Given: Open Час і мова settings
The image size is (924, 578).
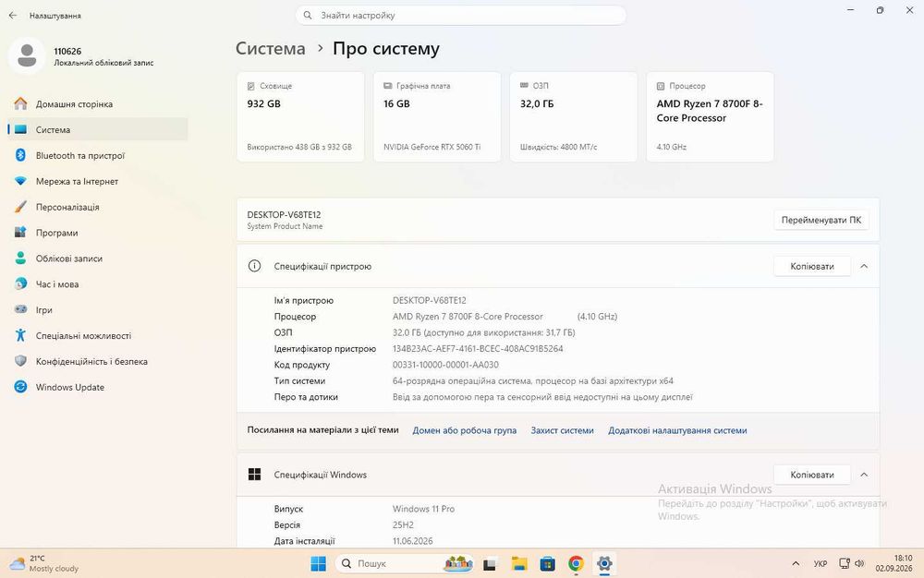Looking at the screenshot, I should point(97,284).
